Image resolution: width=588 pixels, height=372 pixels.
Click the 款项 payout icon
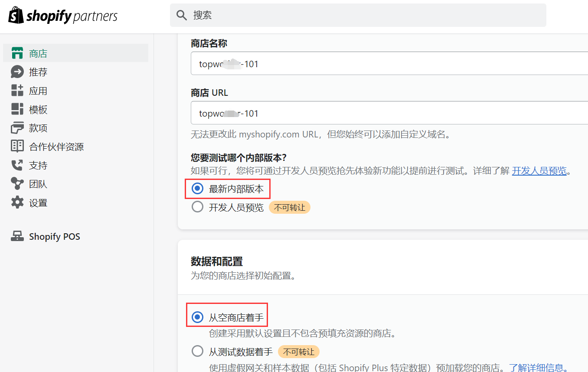coord(17,128)
